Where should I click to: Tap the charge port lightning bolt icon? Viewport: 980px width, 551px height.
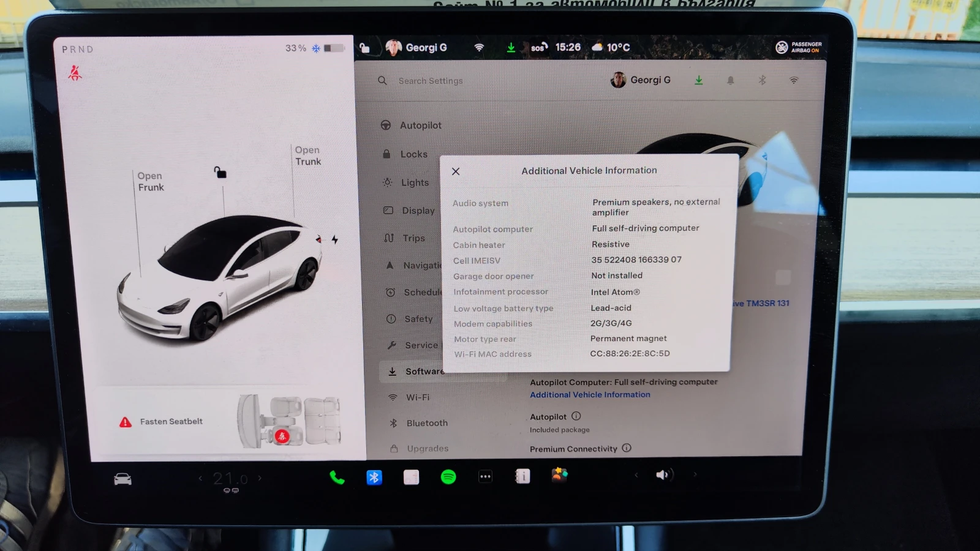point(334,239)
